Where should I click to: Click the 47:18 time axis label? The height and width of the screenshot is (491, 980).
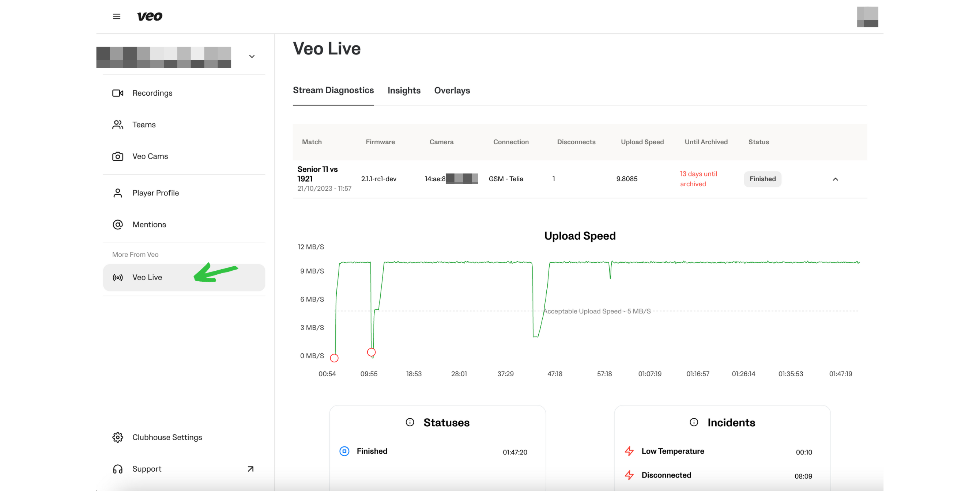point(555,374)
